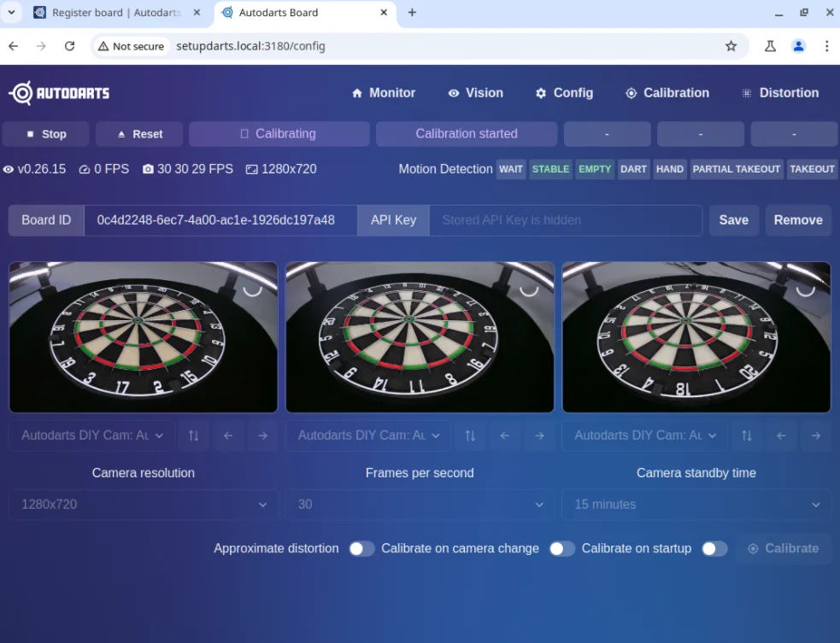Move the first camera right with arrow
This screenshot has height=643, width=840.
(262, 435)
